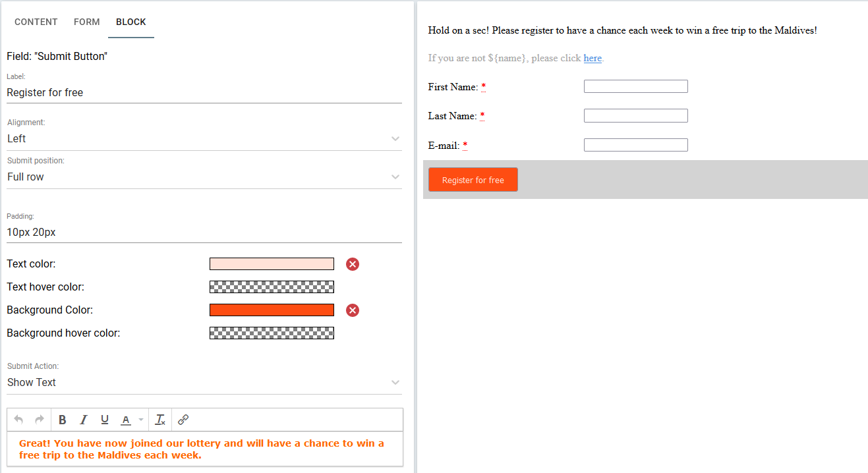Screen dimensions: 868x473
Task: Click the undo arrow in the editor toolbar
Action: coord(18,420)
